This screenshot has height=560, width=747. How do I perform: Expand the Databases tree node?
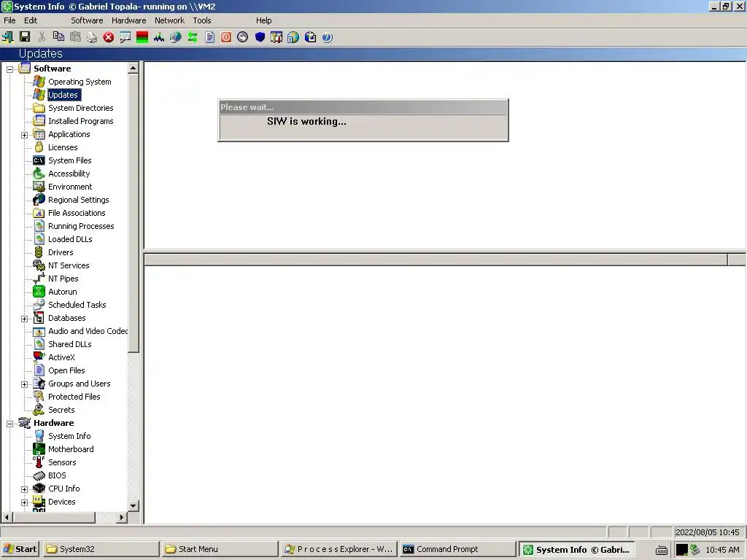pos(24,319)
